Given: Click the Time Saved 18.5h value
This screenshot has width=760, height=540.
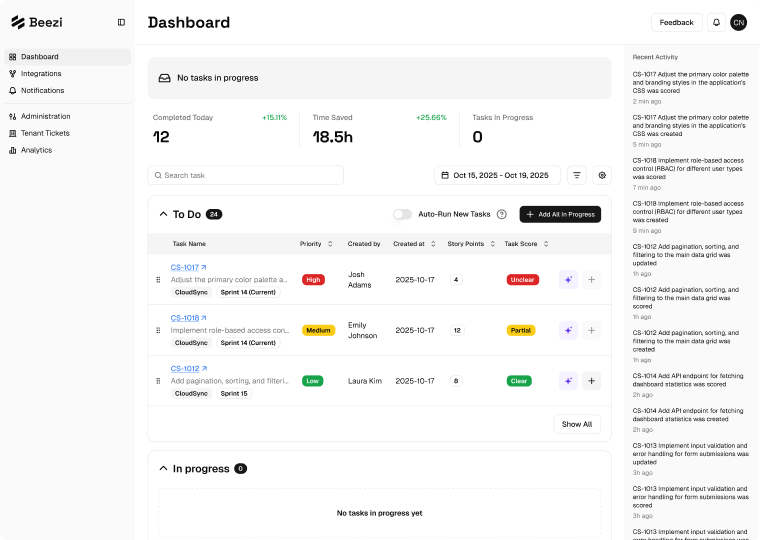Looking at the screenshot, I should tap(332, 137).
